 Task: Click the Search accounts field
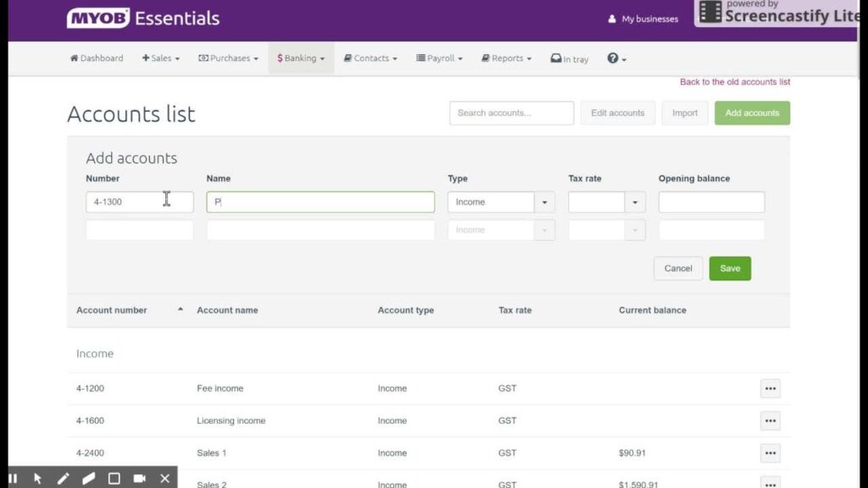pyautogui.click(x=511, y=113)
